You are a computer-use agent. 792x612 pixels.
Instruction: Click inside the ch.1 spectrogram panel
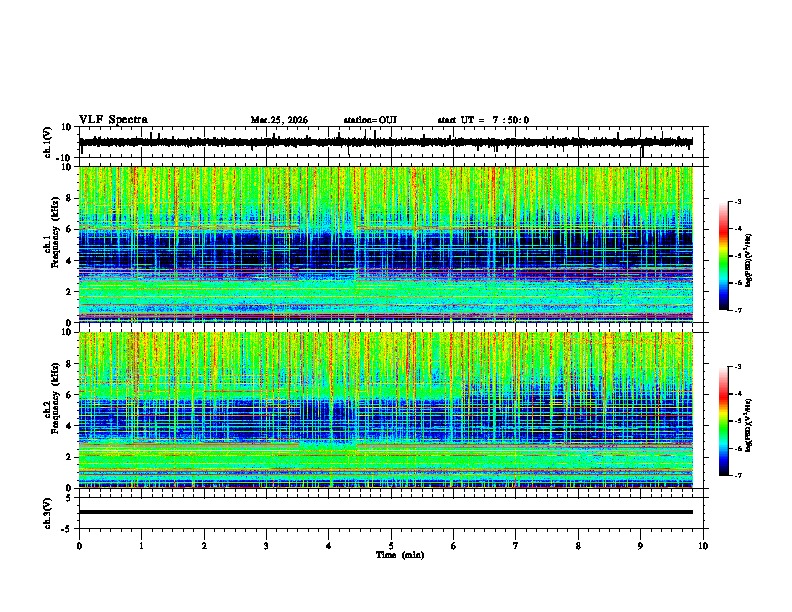pos(385,244)
